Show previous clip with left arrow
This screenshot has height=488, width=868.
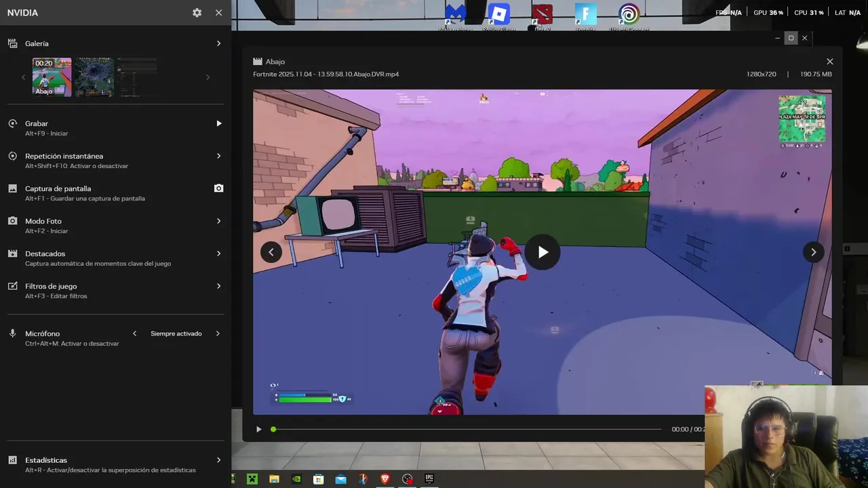point(271,252)
